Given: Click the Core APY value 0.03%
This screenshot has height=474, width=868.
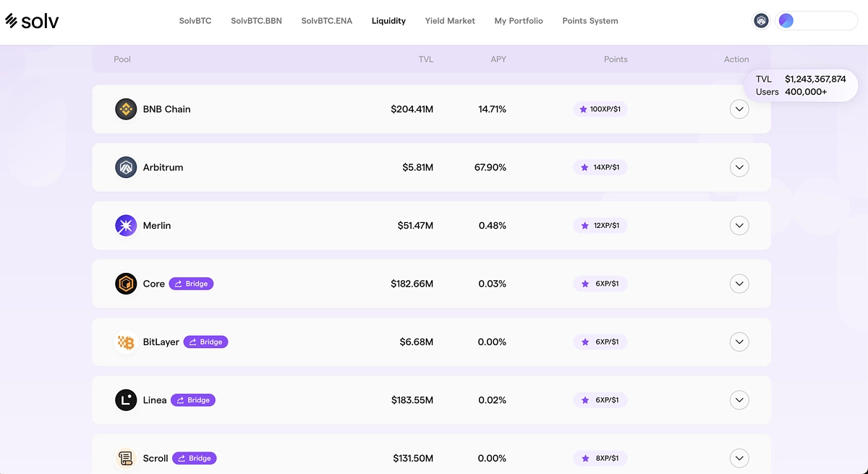Looking at the screenshot, I should pos(492,284).
